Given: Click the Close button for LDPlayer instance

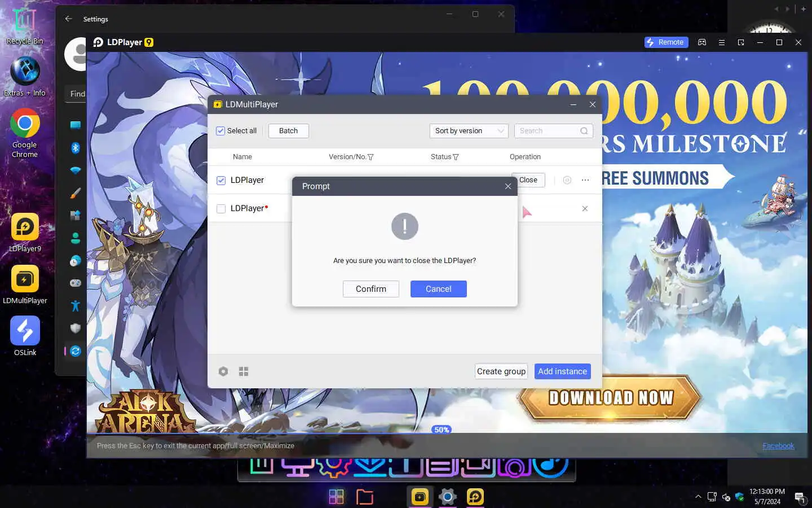Looking at the screenshot, I should [x=528, y=180].
